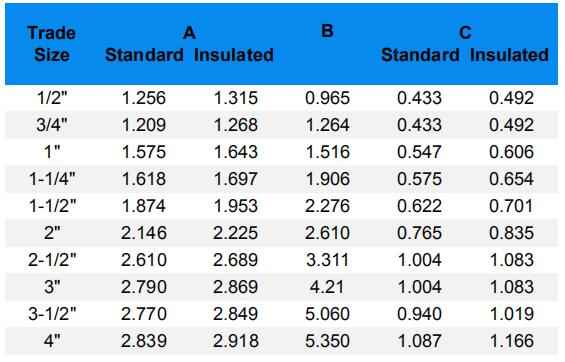Select the 5.060 B value
The image size is (565, 362).
(x=328, y=314)
